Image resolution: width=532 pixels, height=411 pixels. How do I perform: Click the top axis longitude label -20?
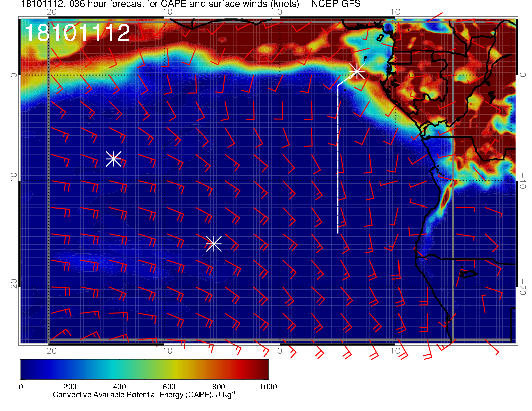(x=48, y=12)
